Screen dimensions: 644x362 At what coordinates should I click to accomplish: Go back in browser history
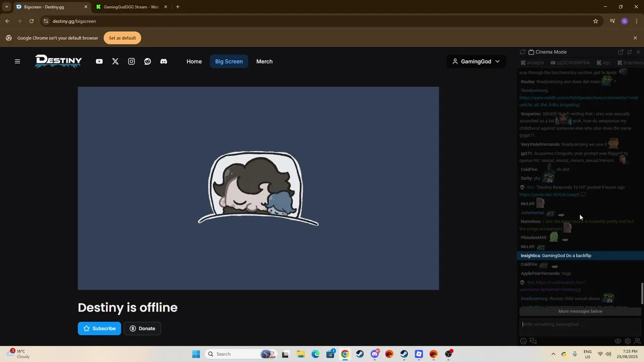pyautogui.click(x=7, y=21)
